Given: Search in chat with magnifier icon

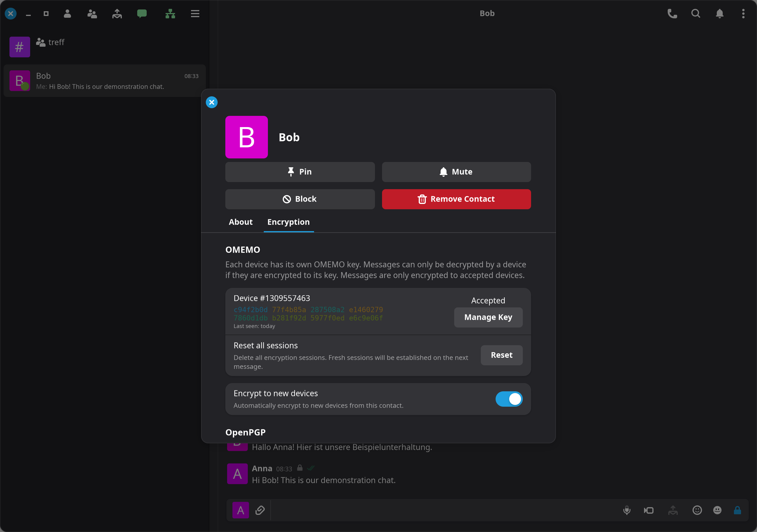Looking at the screenshot, I should pos(696,14).
